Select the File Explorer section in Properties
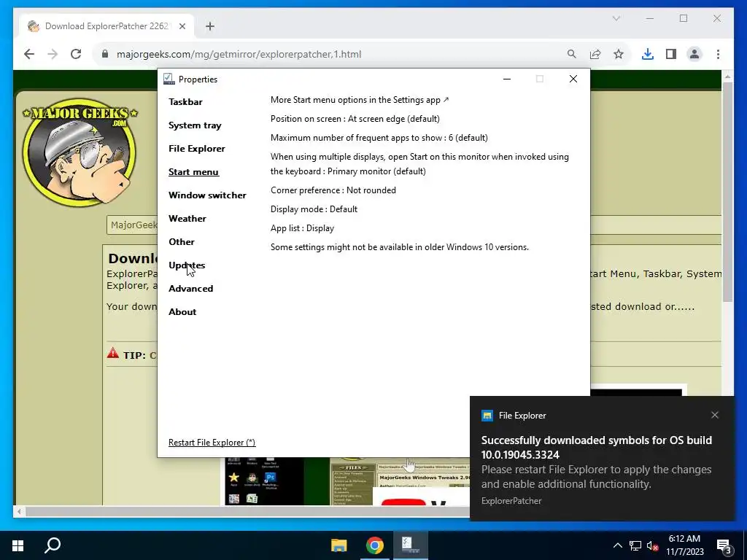This screenshot has width=747, height=560. 197,149
